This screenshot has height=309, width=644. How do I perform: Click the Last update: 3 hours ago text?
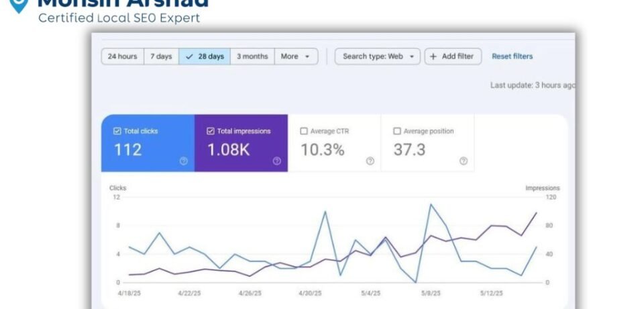[532, 85]
